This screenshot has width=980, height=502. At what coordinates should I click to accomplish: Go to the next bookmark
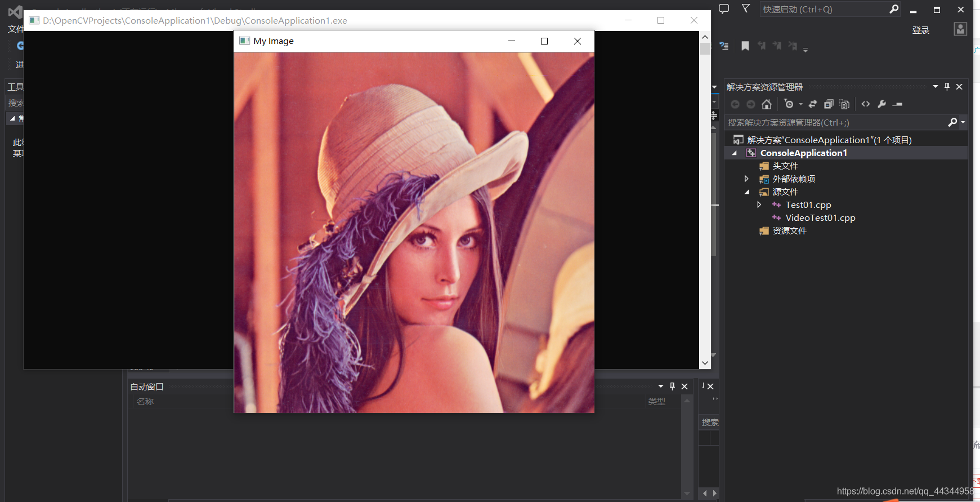pos(777,46)
